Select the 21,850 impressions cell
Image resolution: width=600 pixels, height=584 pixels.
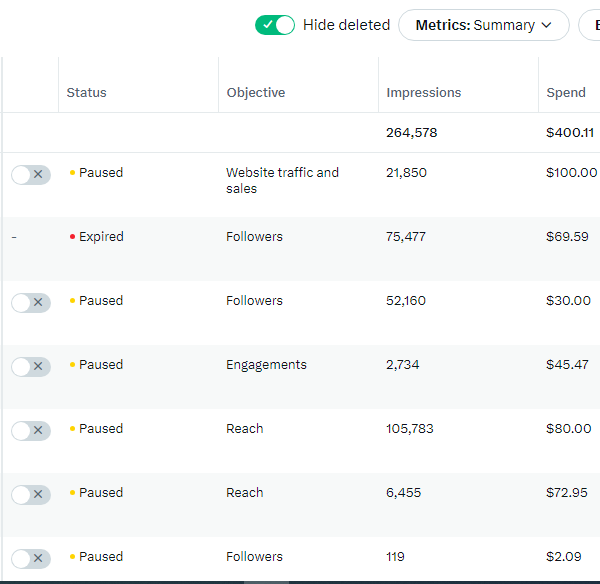[x=406, y=173]
